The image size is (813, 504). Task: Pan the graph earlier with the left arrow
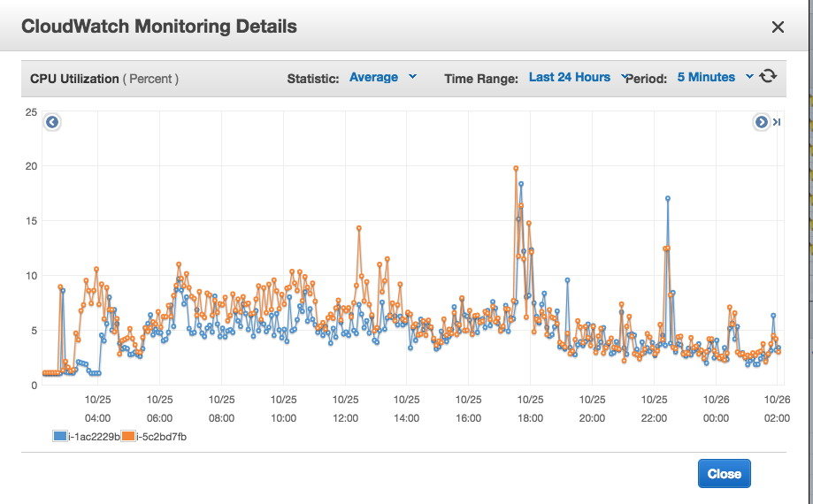tap(52, 122)
